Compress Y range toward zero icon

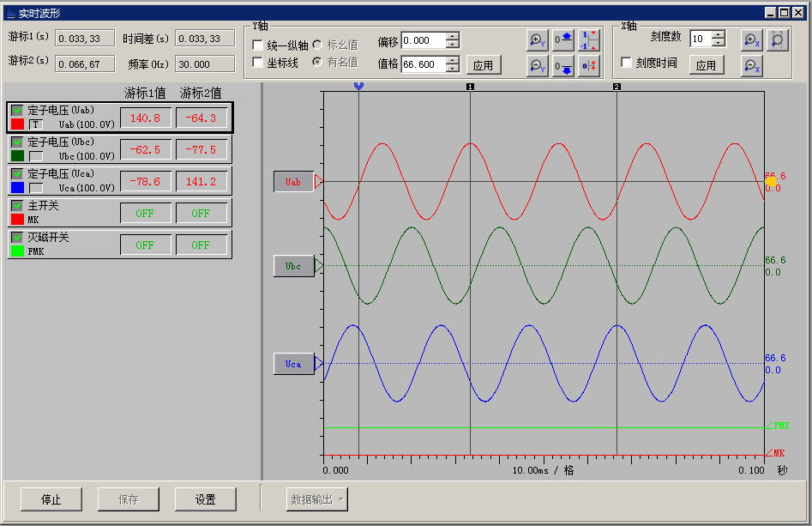point(589,66)
